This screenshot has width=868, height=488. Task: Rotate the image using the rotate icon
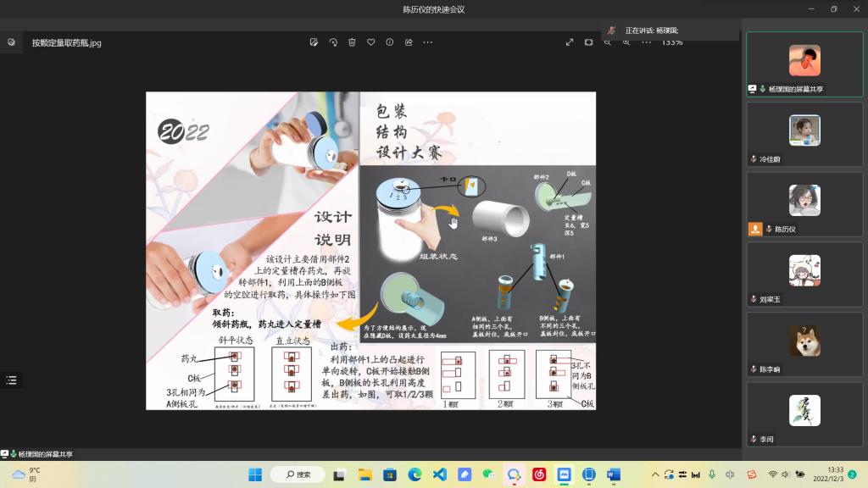pyautogui.click(x=333, y=42)
